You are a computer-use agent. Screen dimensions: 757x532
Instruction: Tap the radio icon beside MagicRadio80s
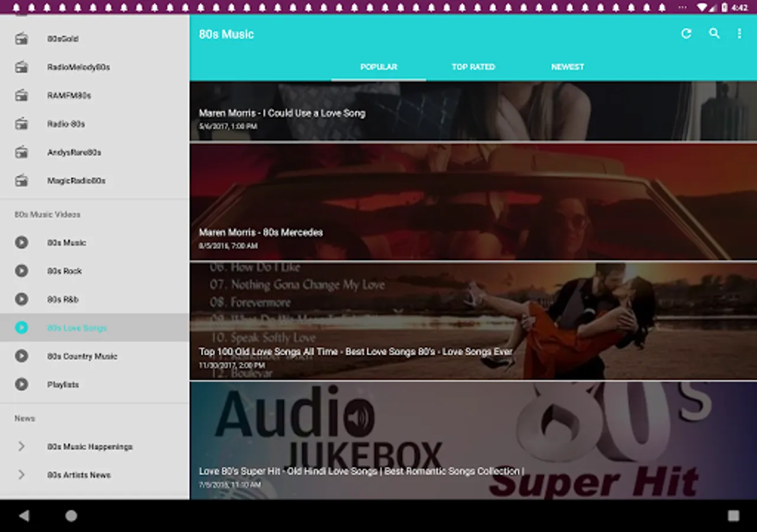click(x=21, y=181)
